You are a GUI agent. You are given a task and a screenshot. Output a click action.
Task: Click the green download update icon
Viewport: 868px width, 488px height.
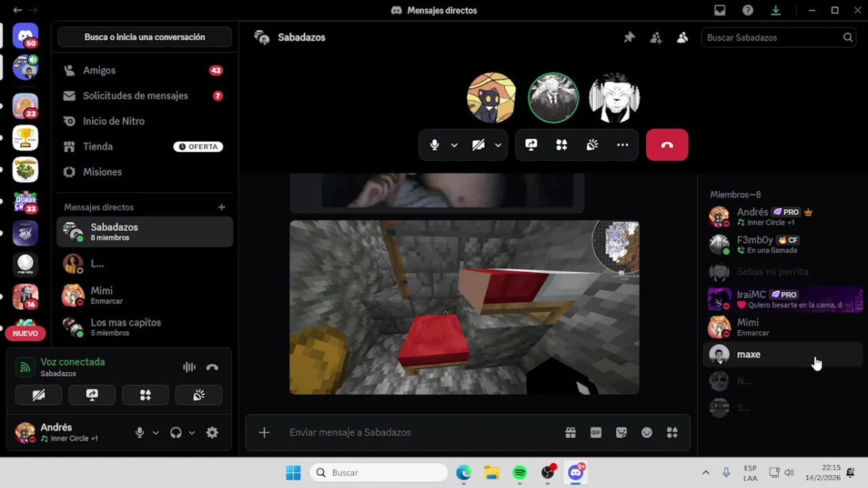(x=775, y=10)
